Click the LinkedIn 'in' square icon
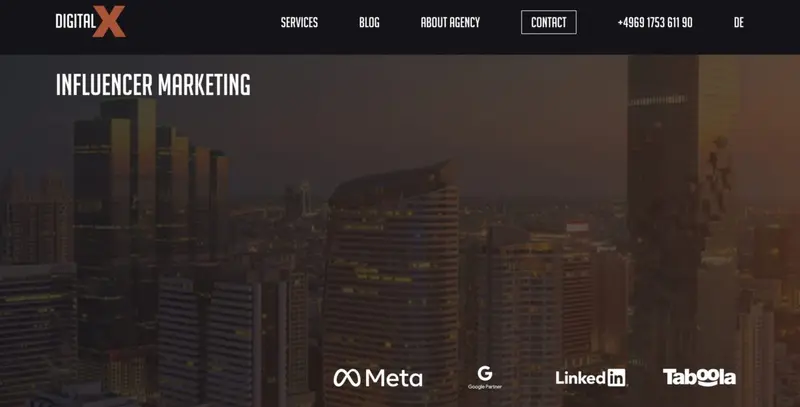 616,378
